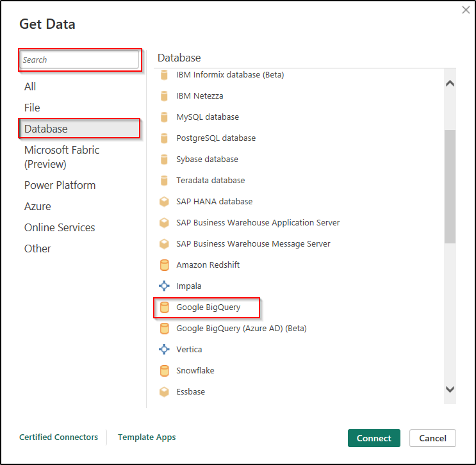Image resolution: width=476 pixels, height=465 pixels.
Task: Click the Vertica connector icon
Action: [164, 349]
